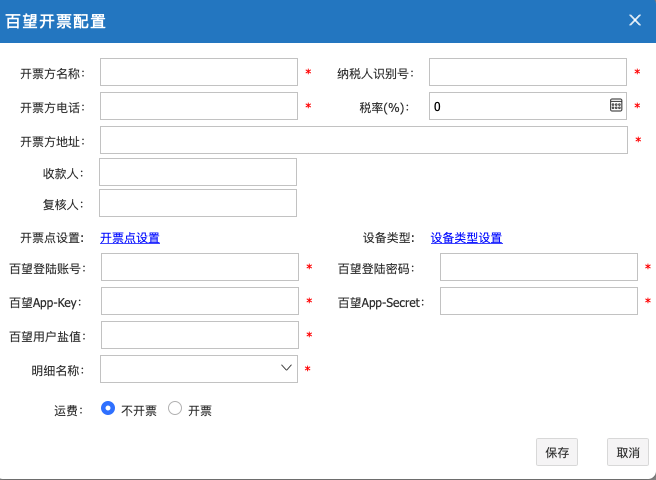Click the 保存 button
The width and height of the screenshot is (656, 480).
[x=557, y=452]
